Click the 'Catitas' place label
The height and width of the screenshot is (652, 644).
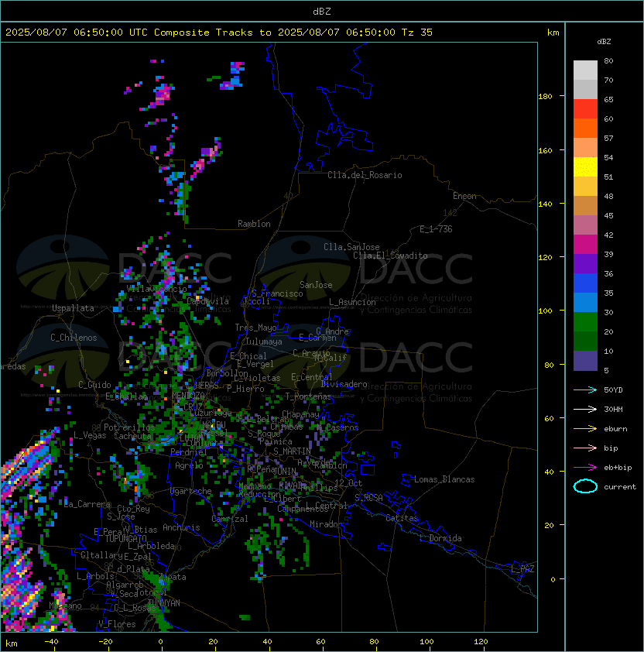402,518
